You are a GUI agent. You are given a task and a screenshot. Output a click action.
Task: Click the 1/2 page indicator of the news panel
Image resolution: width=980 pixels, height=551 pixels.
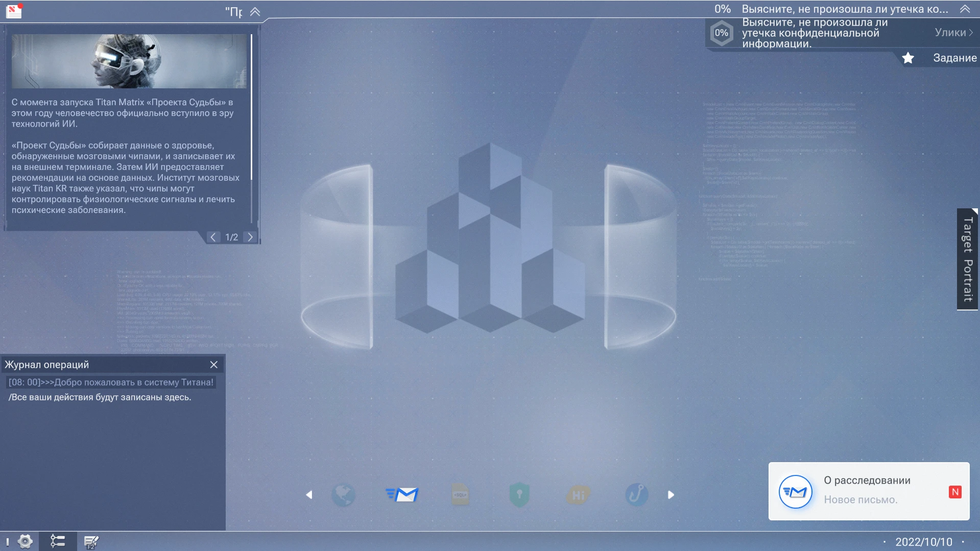(232, 237)
